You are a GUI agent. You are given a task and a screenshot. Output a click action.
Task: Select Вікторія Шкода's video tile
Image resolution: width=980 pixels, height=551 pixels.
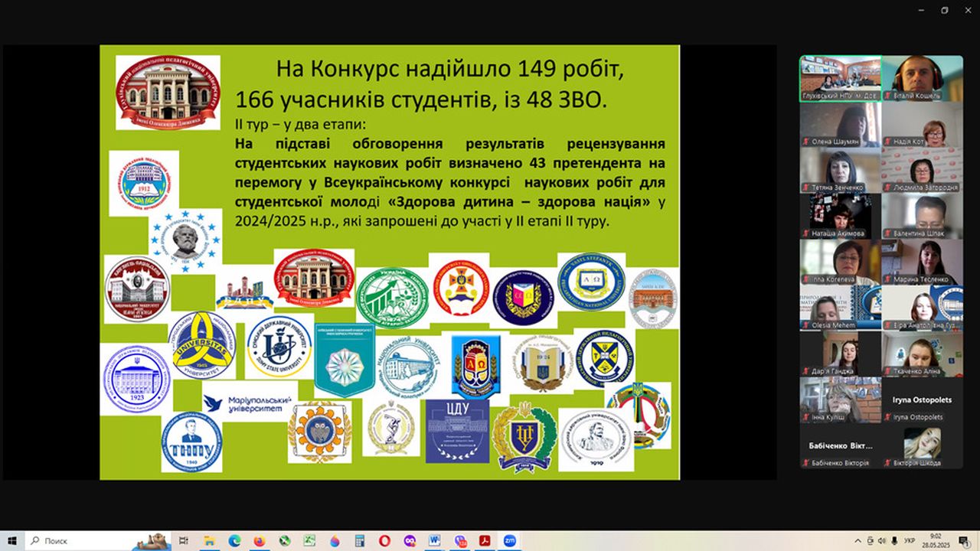pos(923,446)
